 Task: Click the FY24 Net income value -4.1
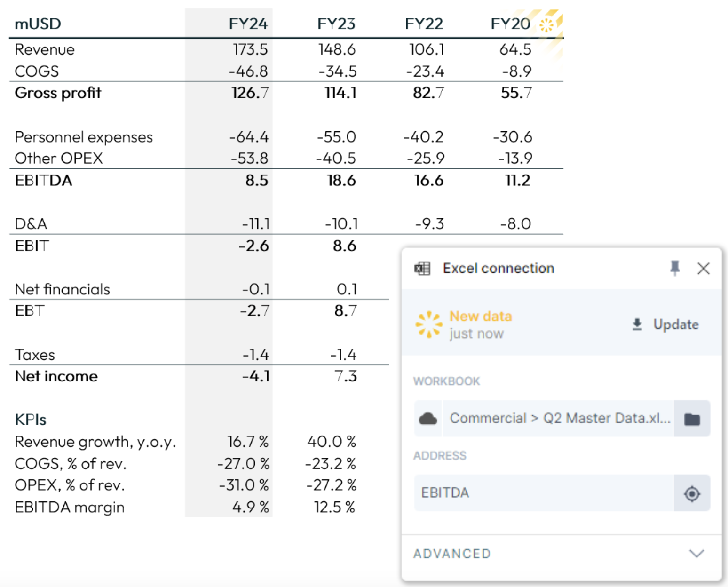(x=255, y=376)
